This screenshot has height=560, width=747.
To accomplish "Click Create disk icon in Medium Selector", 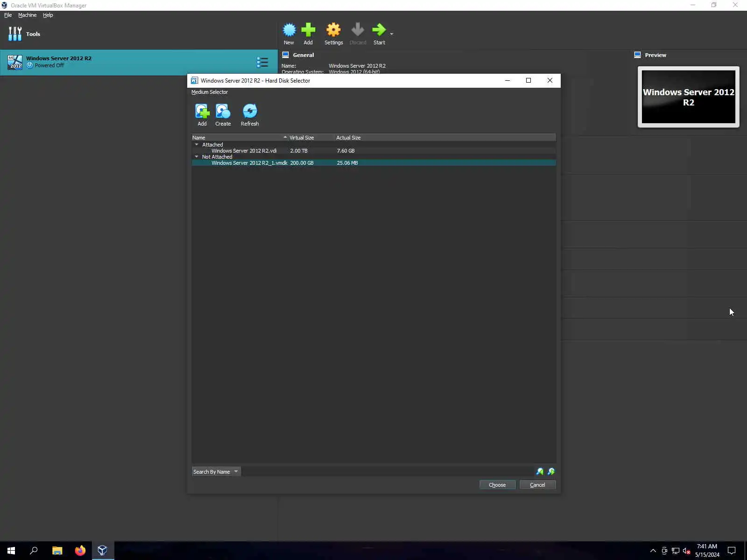I will (223, 111).
